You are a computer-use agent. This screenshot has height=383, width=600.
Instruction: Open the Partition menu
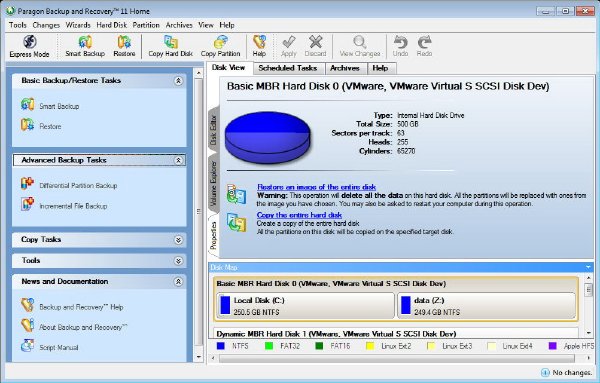click(146, 25)
